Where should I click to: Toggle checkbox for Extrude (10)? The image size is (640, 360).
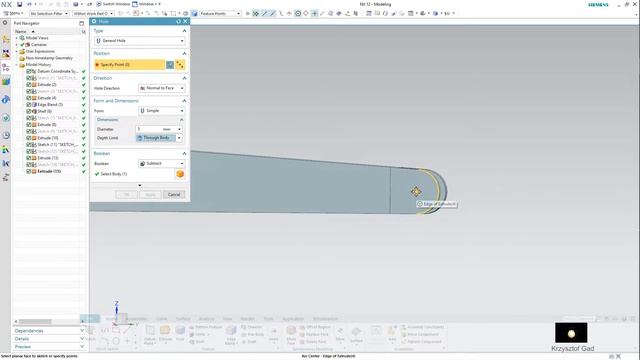coord(29,138)
